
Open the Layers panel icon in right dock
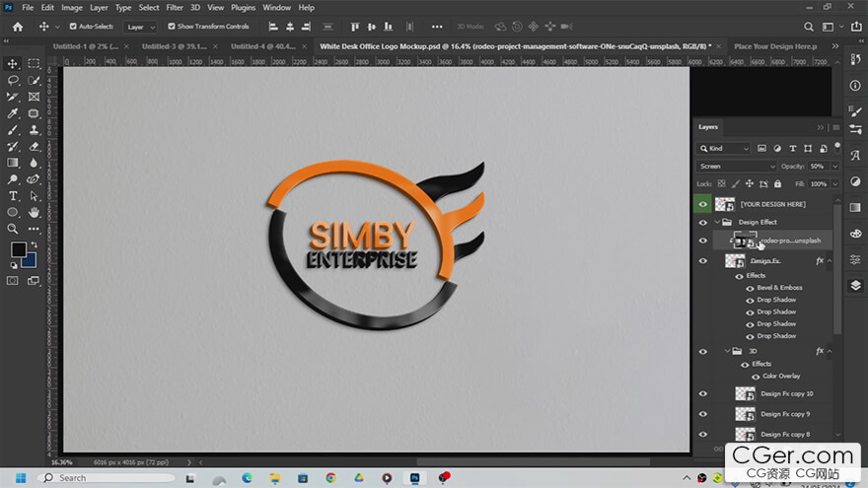[x=855, y=286]
